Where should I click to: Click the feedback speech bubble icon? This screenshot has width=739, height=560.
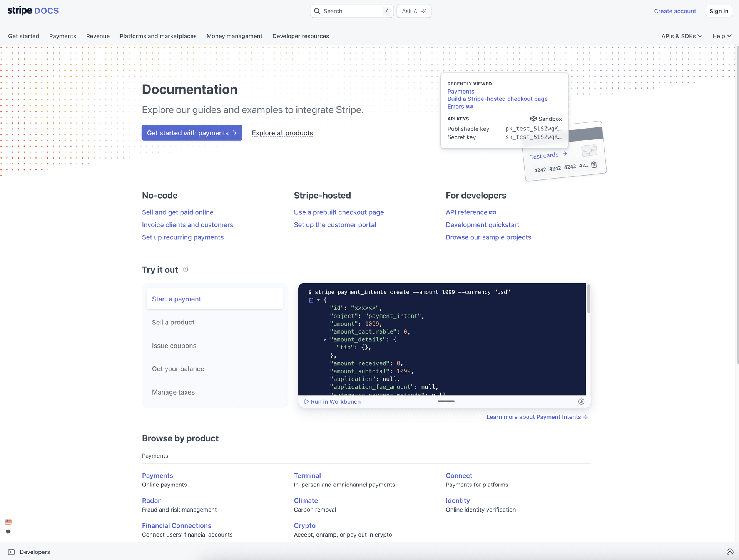8,532
